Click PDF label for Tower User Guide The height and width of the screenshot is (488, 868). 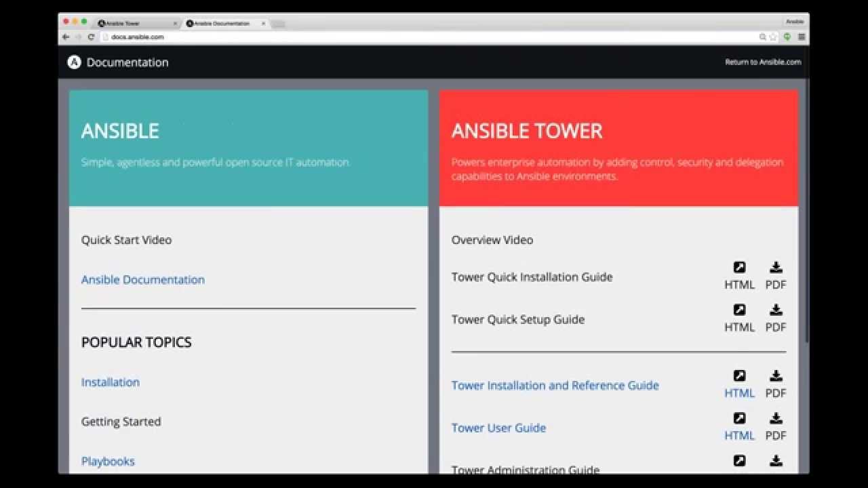pyautogui.click(x=776, y=436)
